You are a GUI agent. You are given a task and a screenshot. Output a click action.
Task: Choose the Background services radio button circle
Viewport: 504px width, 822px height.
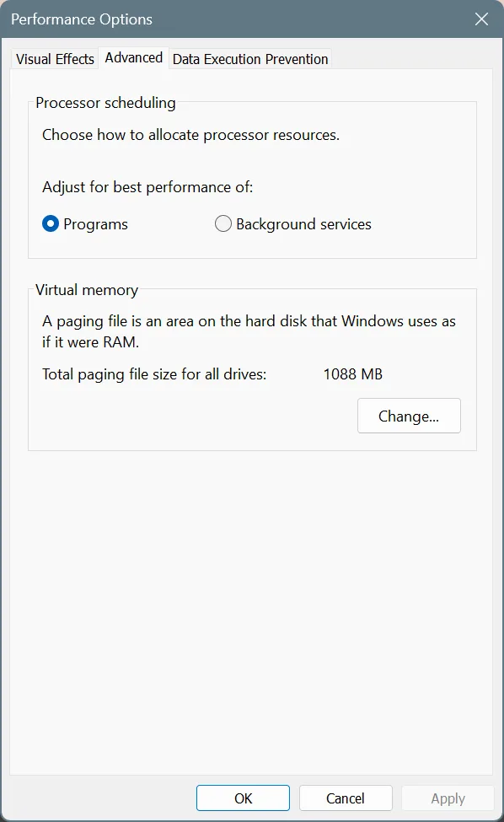[x=223, y=224]
